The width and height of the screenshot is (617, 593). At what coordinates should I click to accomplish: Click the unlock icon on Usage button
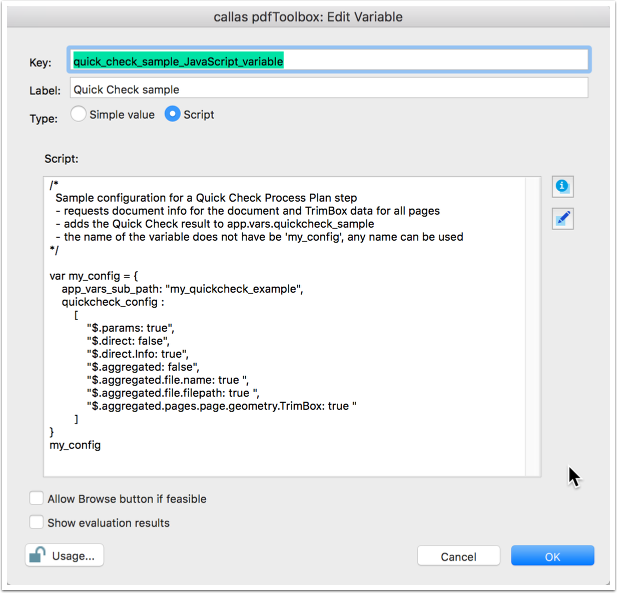38,555
